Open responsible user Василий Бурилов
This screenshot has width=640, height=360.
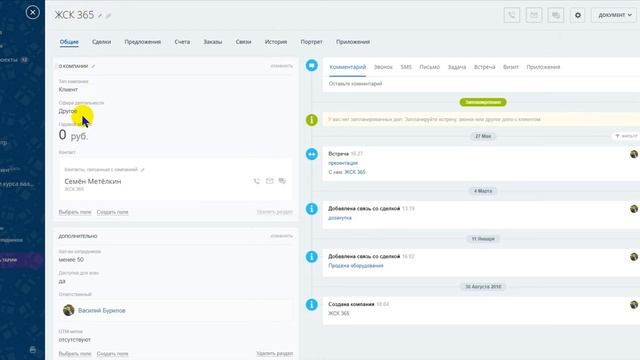click(x=102, y=311)
